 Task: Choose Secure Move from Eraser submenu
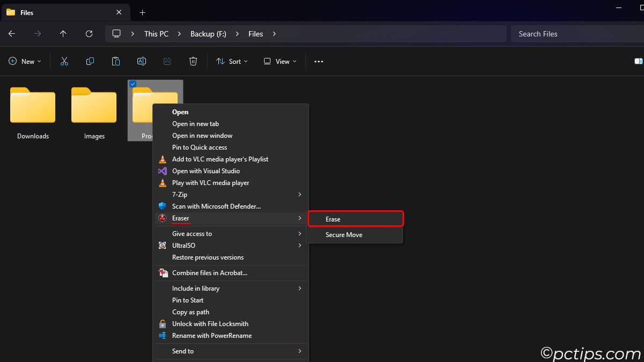[x=343, y=234]
